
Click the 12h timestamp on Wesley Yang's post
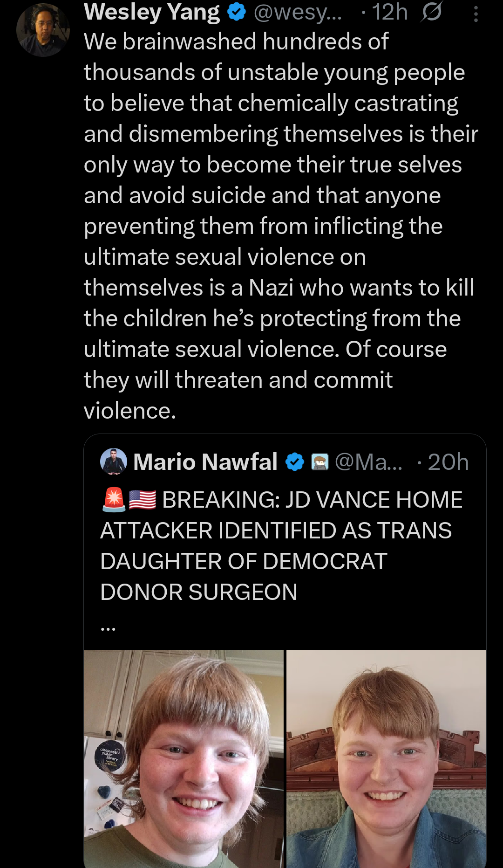point(391,13)
